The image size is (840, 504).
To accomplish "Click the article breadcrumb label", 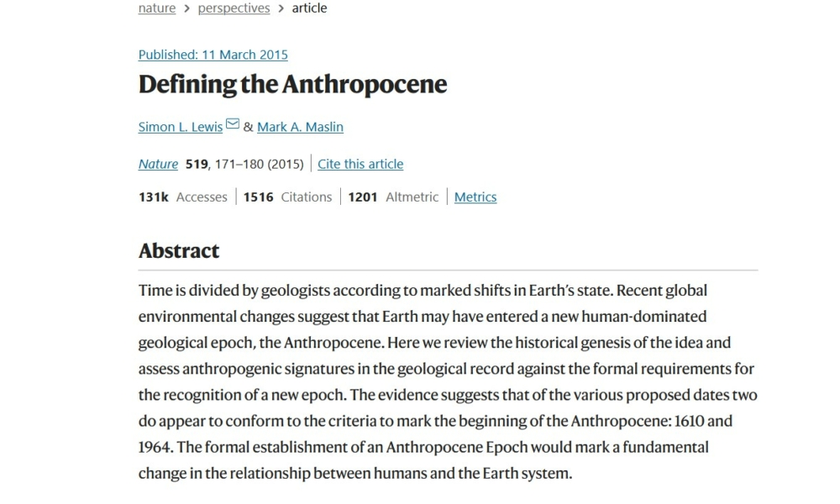I will pos(309,8).
